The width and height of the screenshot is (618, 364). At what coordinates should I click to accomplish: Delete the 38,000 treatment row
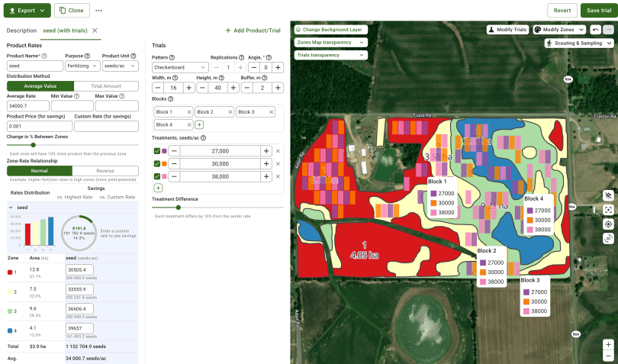click(278, 176)
